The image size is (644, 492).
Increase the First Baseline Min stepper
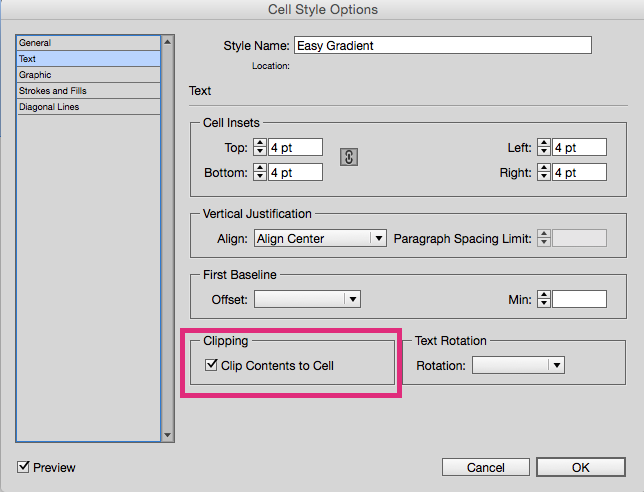click(543, 295)
